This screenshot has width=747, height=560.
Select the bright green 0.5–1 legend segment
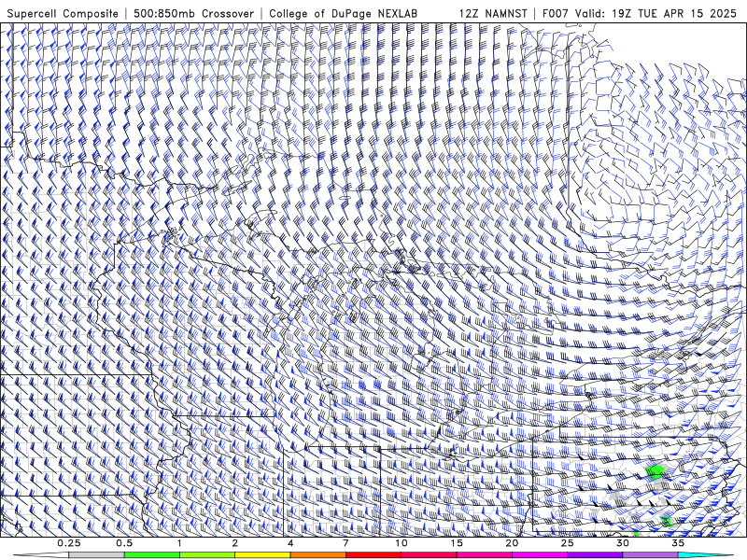click(x=152, y=555)
